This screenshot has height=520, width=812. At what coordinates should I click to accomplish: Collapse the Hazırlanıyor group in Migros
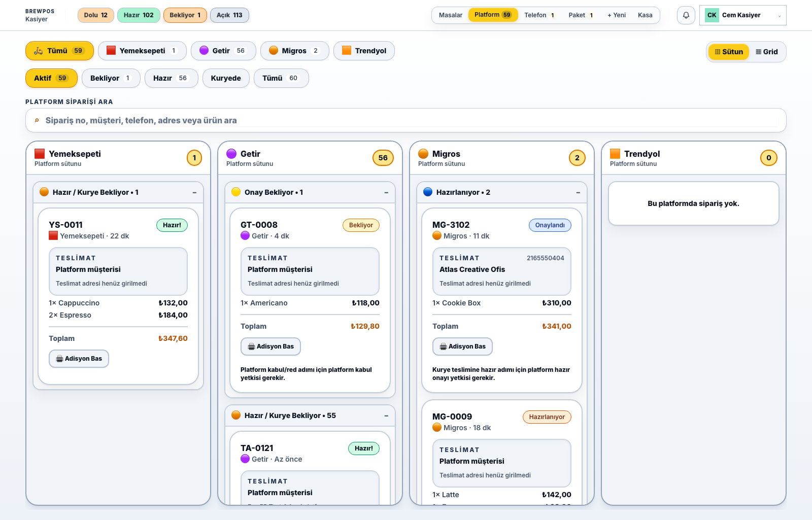578,192
